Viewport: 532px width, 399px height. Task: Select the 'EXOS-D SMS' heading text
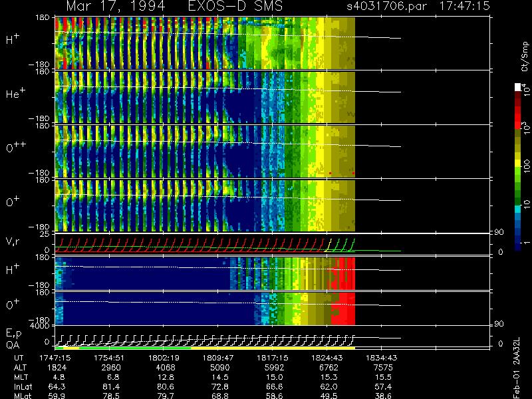pyautogui.click(x=235, y=6)
